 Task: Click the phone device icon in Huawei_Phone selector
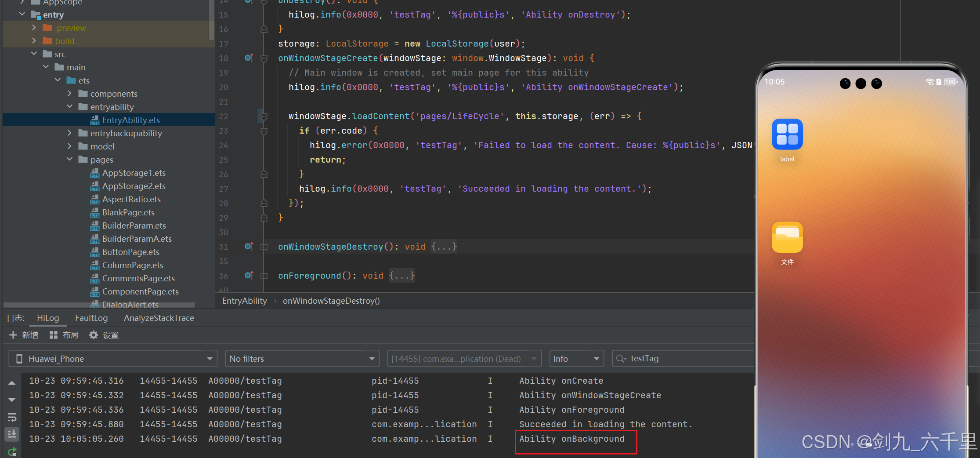[x=19, y=359]
